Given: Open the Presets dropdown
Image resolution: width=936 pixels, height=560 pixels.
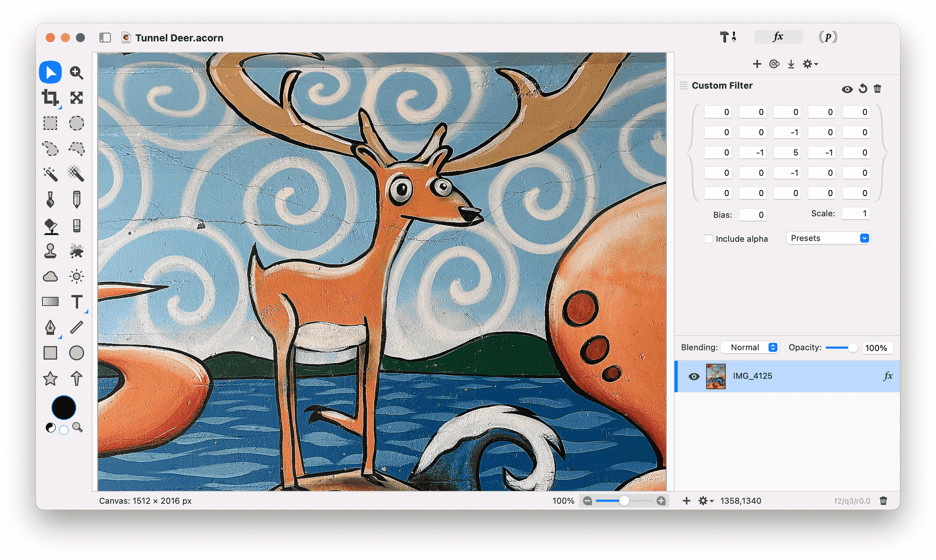Looking at the screenshot, I should coord(828,238).
